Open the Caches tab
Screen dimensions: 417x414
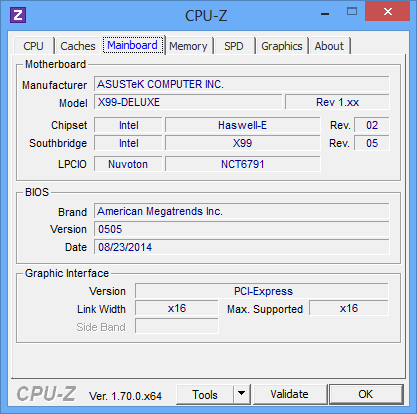pyautogui.click(x=78, y=46)
